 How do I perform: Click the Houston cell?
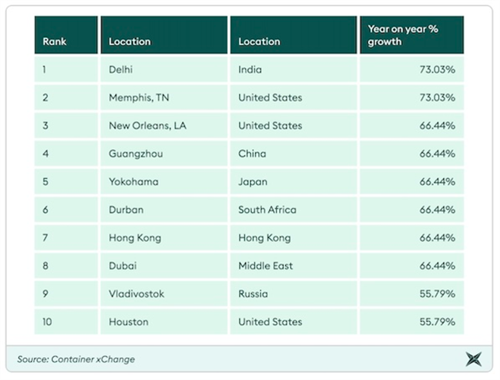pos(164,321)
